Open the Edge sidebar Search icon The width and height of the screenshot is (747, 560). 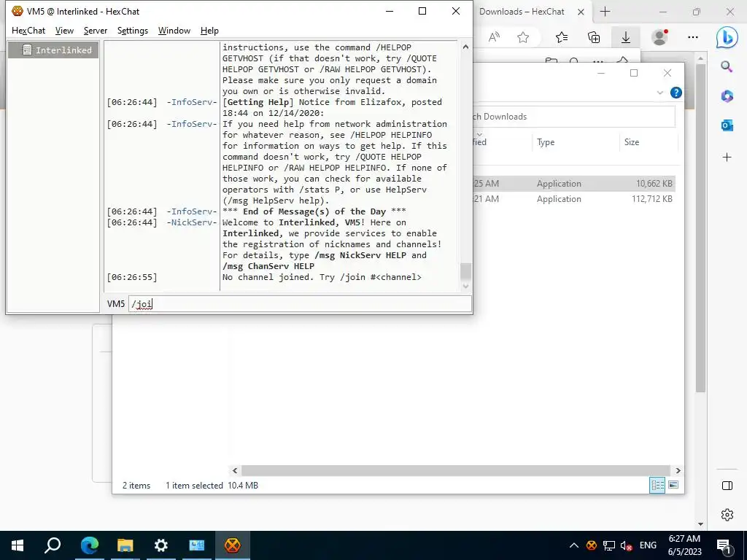pos(727,66)
